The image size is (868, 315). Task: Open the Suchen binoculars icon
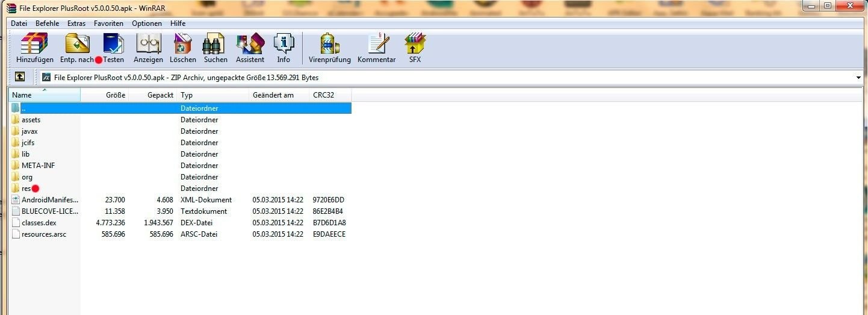pyautogui.click(x=215, y=44)
